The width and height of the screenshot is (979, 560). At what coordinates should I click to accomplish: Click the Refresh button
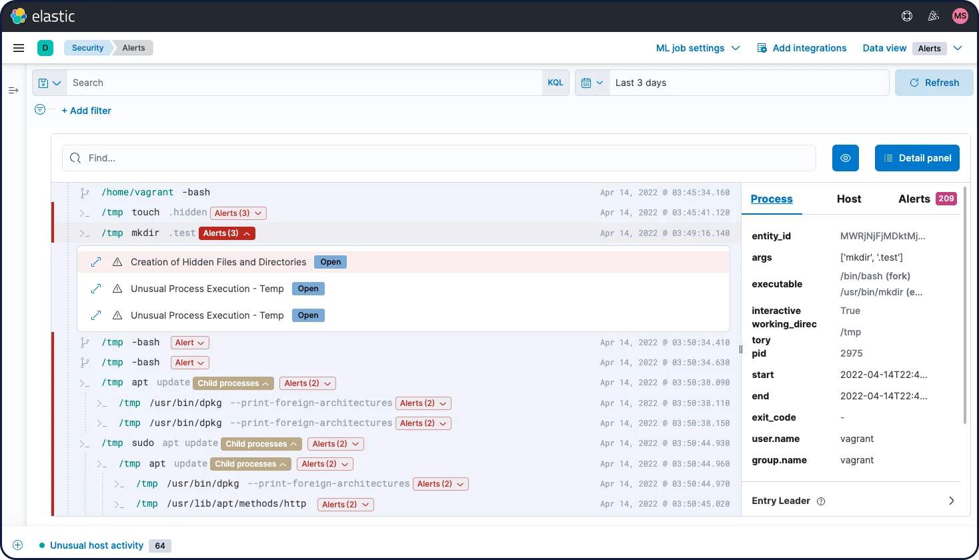[x=934, y=83]
